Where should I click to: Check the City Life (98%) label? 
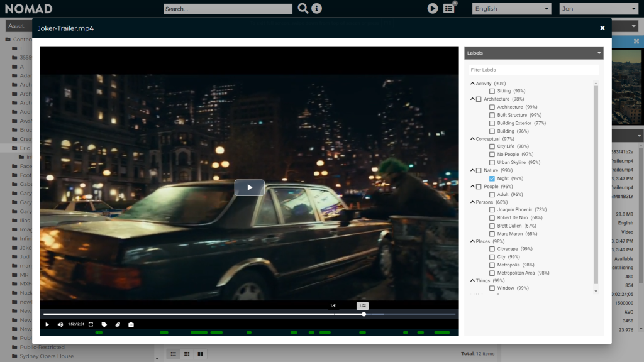click(x=492, y=146)
